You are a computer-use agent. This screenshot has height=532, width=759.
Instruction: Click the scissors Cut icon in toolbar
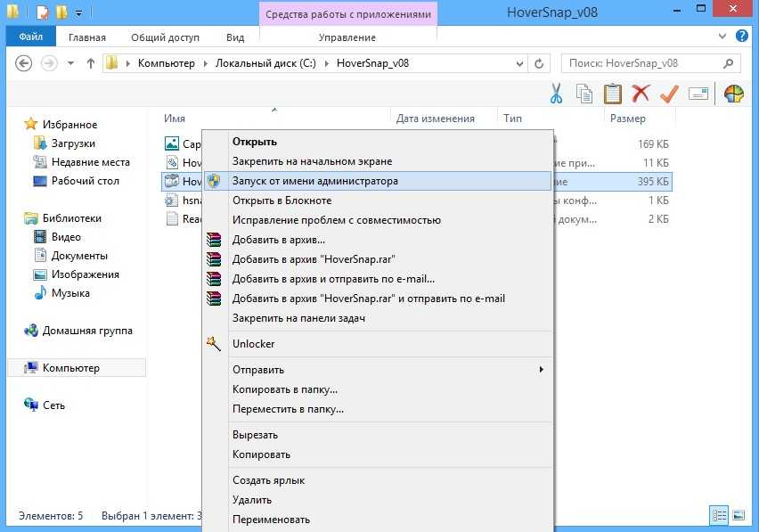click(x=557, y=94)
